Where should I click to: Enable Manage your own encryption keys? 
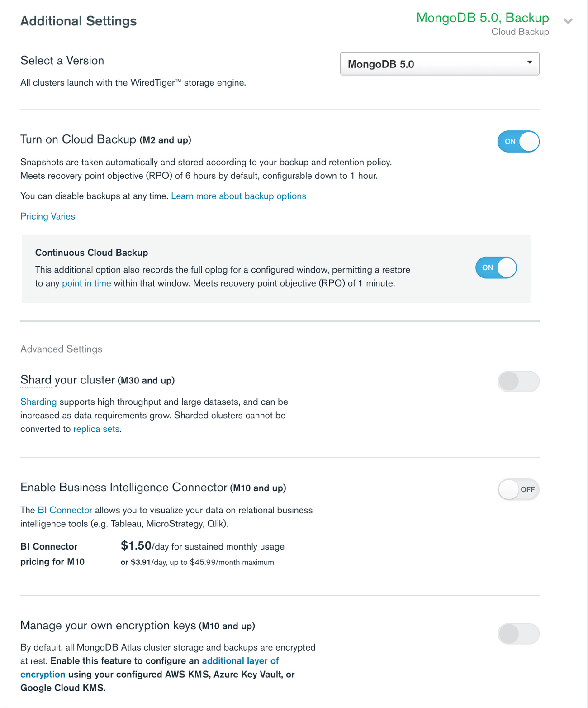click(518, 634)
